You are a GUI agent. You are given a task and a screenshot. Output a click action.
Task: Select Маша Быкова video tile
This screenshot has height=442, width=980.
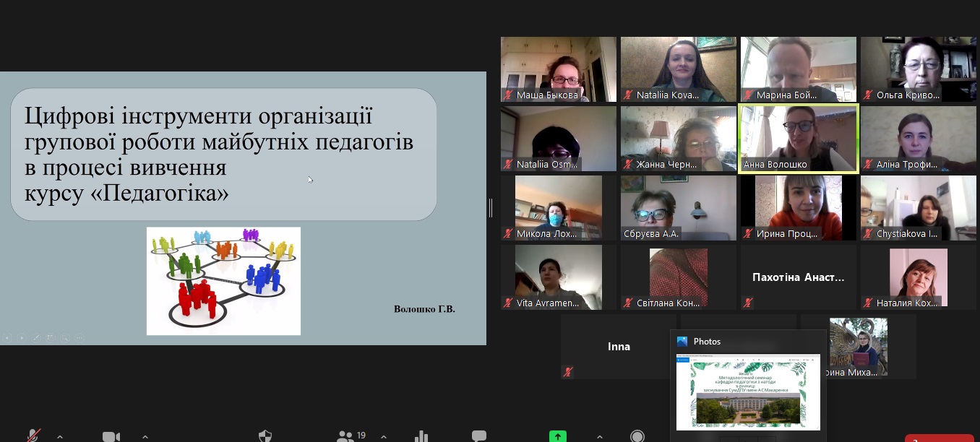tap(559, 69)
